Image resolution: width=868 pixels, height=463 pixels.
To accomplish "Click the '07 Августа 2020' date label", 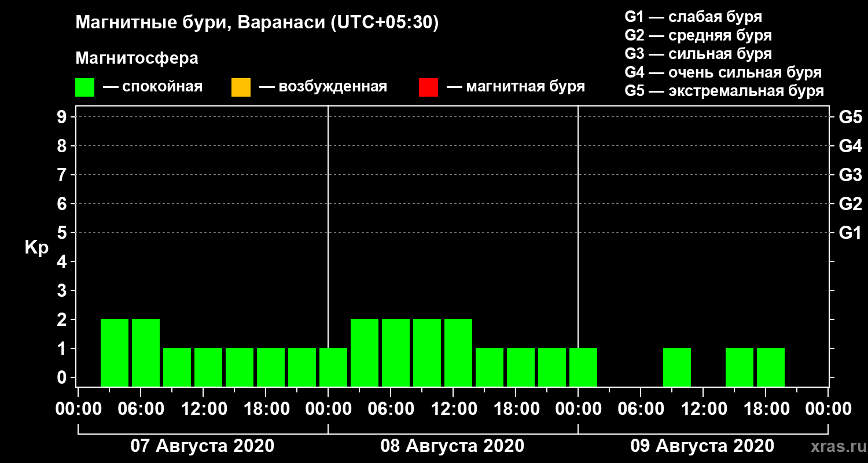I will pyautogui.click(x=203, y=446).
